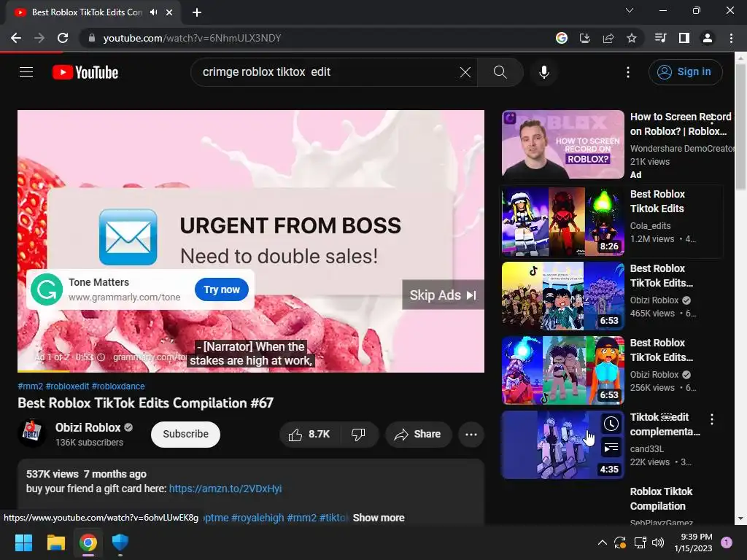Open the amzn.to gift card link
The image size is (747, 560).
pos(225,489)
